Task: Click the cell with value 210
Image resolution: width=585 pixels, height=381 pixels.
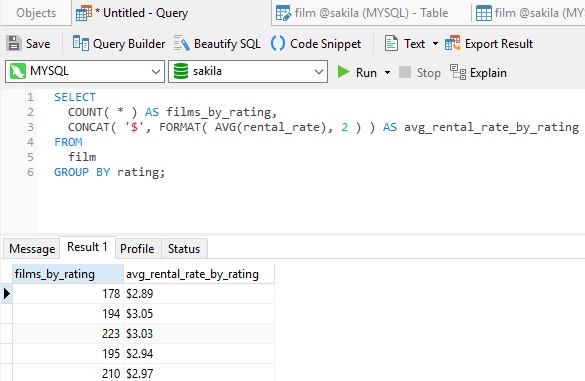Action: point(68,373)
